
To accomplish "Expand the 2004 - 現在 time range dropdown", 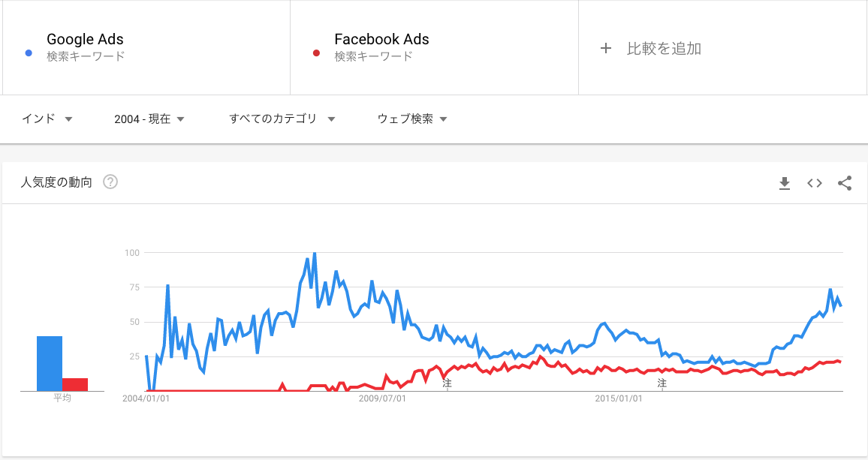I will 149,119.
